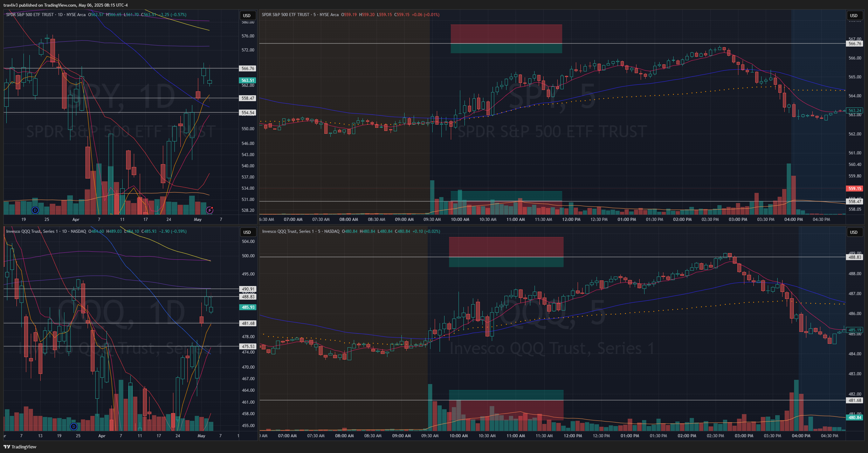Click the Invesco QQQ Trust 5 chart title

coord(301,231)
